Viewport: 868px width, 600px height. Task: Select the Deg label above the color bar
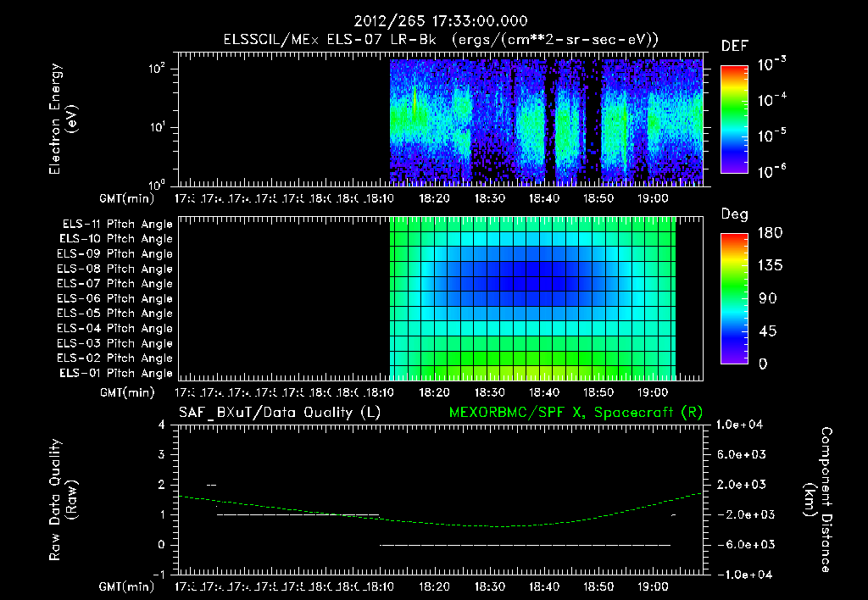tap(735, 214)
